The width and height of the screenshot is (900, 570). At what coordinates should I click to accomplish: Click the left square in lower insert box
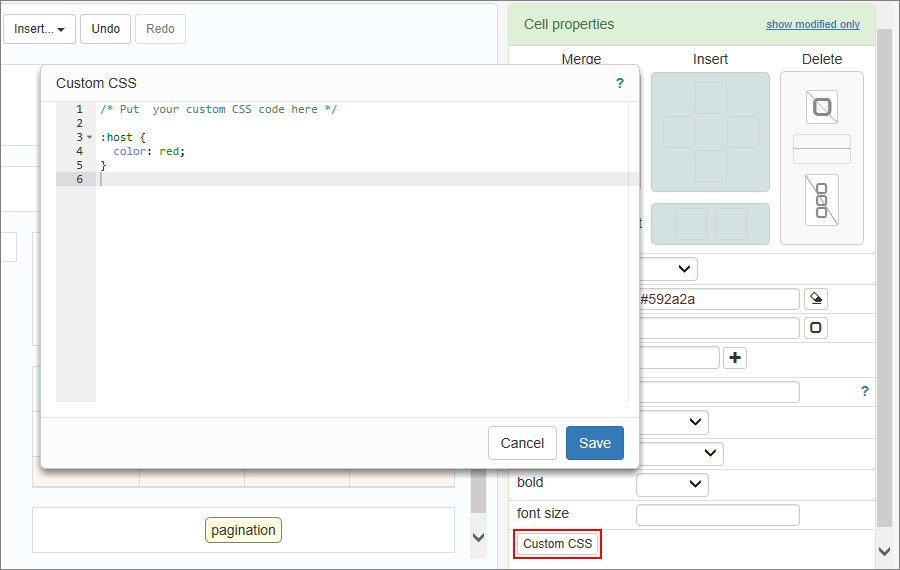[x=691, y=224]
